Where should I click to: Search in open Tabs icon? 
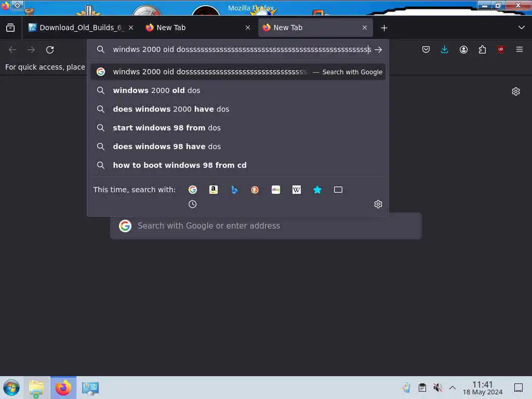338,190
